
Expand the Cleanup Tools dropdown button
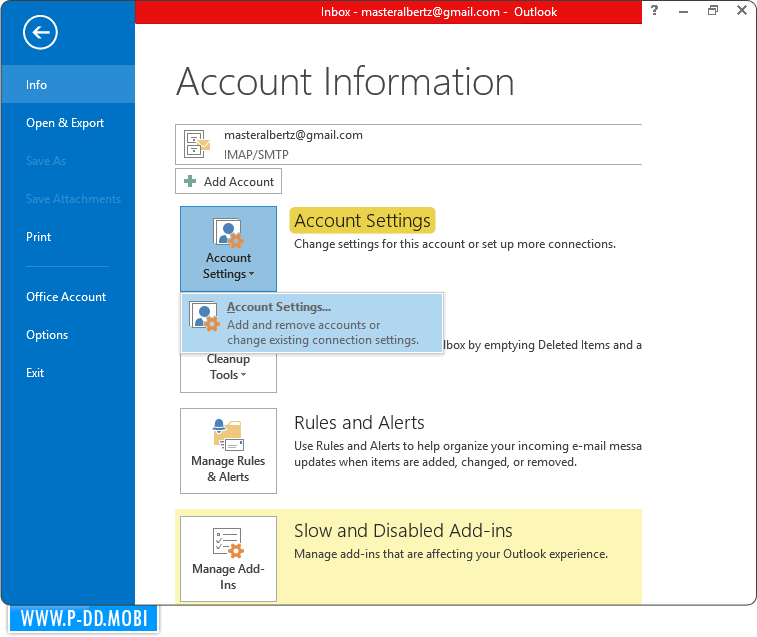tap(228, 368)
